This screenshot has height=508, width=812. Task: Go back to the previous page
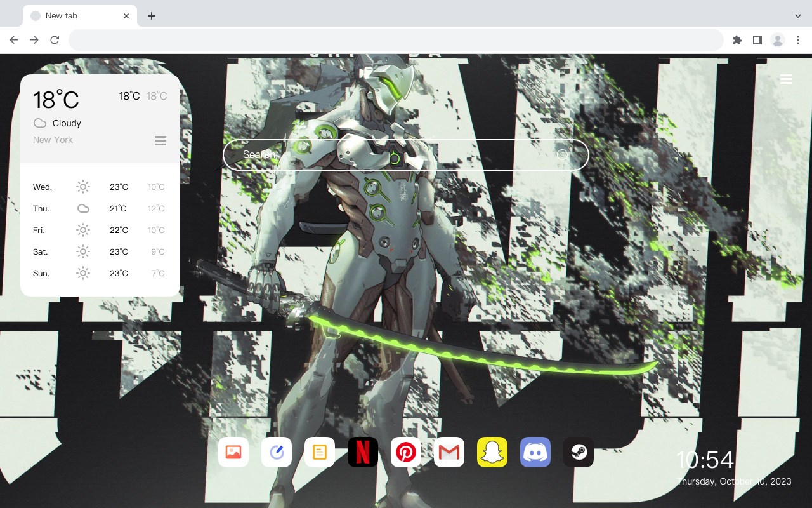(x=14, y=40)
